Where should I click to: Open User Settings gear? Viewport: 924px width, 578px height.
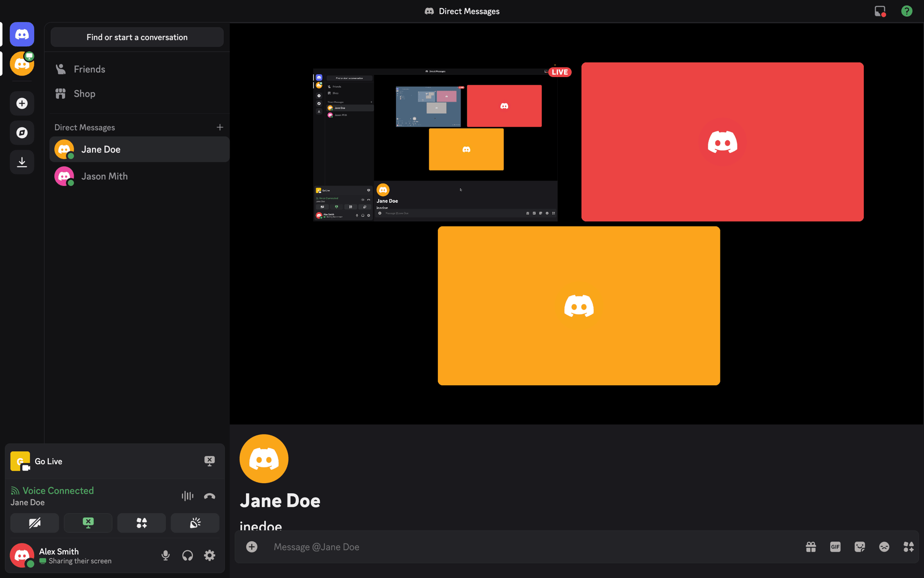pos(209,555)
